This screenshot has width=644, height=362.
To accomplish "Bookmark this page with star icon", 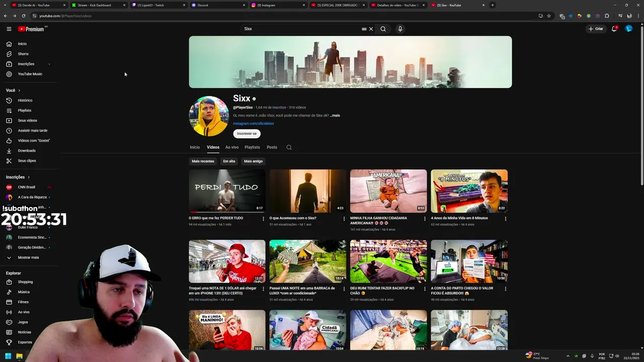I will pos(549,16).
